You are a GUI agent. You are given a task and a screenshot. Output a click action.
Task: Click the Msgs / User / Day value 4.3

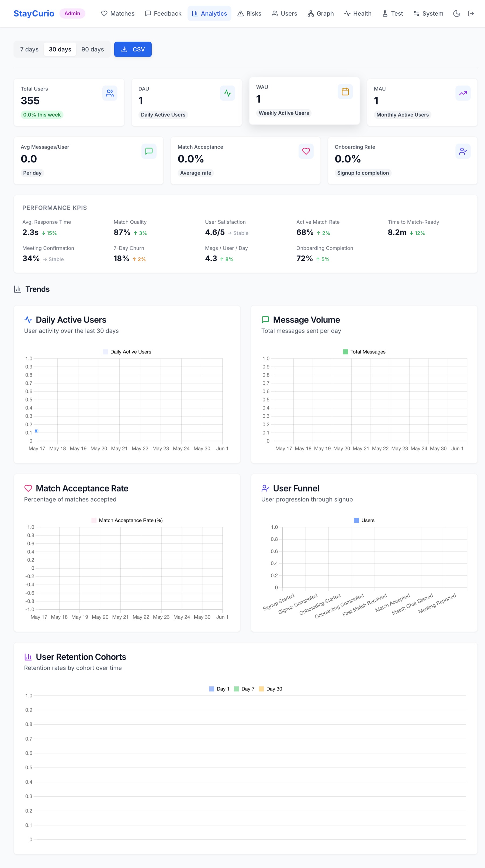pyautogui.click(x=211, y=258)
